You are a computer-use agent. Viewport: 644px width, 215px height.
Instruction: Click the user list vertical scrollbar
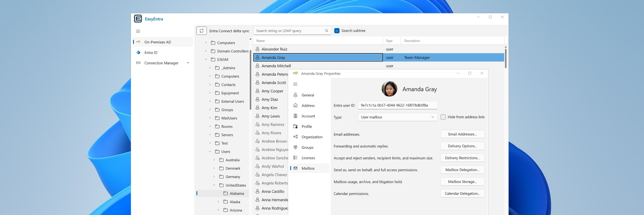tap(506, 58)
